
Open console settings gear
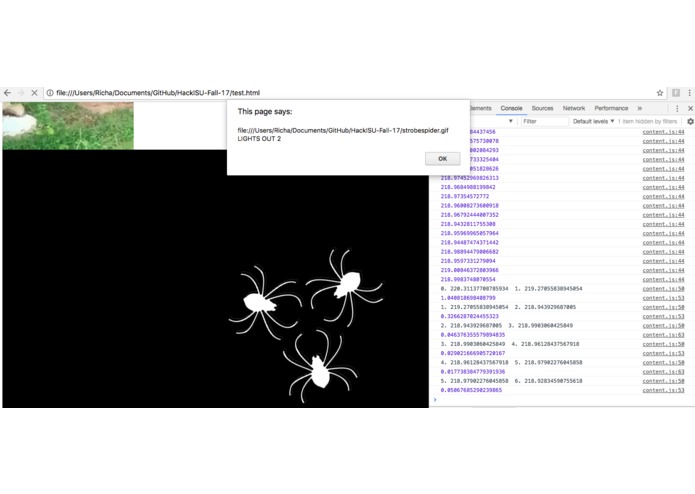coord(690,121)
